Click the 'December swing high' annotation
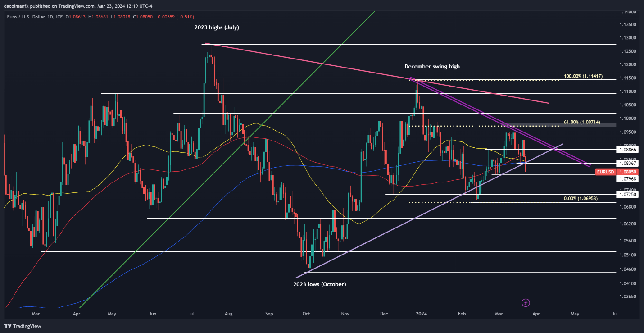The height and width of the screenshot is (333, 644). pyautogui.click(x=432, y=66)
